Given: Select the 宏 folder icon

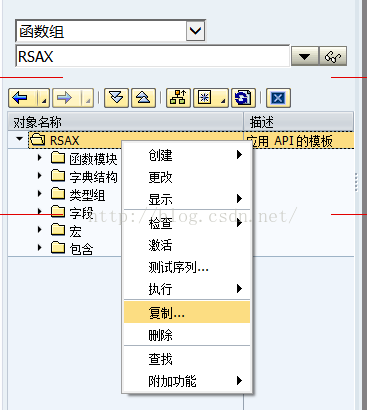Looking at the screenshot, I should tap(58, 230).
